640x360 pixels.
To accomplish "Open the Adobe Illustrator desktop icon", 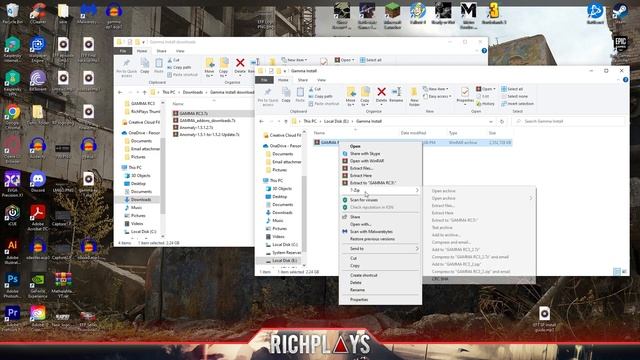I will pyautogui.click(x=12, y=251).
